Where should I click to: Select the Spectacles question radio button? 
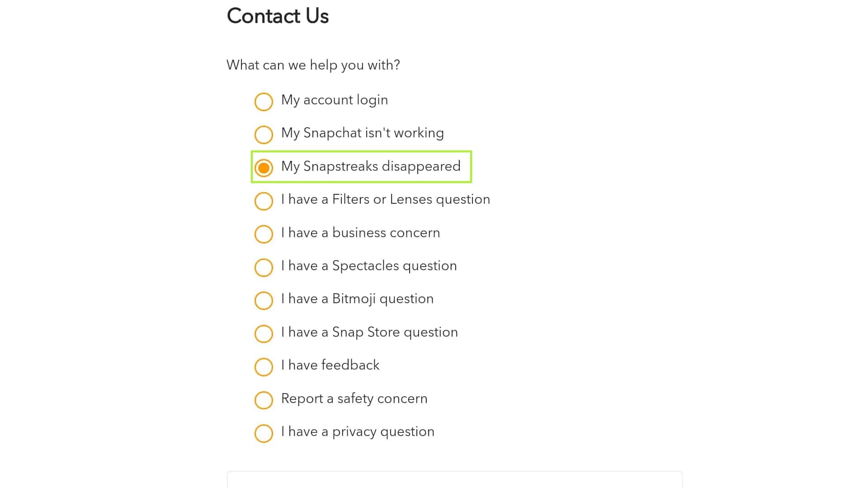[x=264, y=267]
